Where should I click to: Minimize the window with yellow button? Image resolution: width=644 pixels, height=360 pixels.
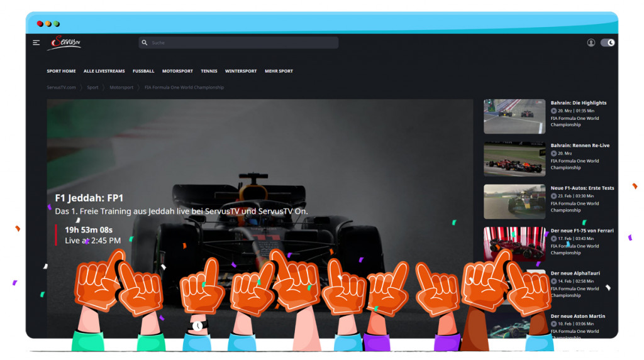click(x=48, y=24)
